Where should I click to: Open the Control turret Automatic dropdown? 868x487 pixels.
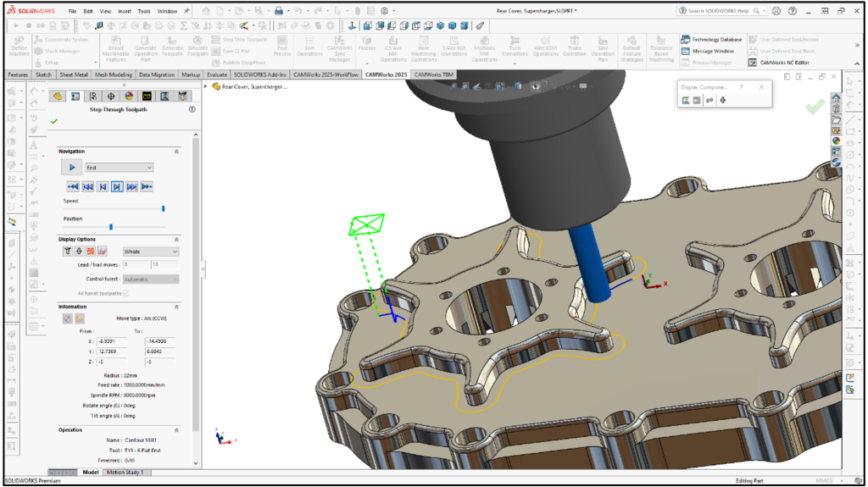(151, 279)
